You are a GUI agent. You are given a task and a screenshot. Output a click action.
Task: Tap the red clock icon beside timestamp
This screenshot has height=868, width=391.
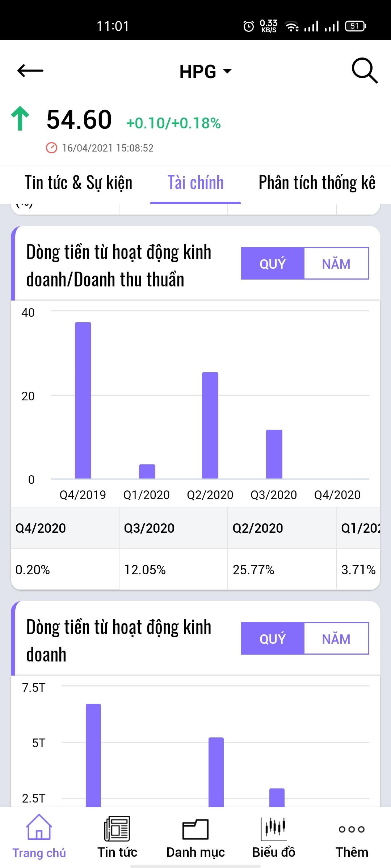[x=51, y=148]
